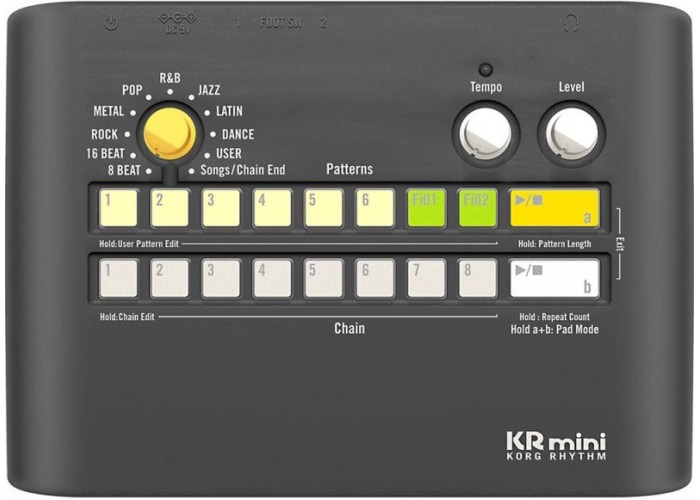Tap Patterns pad 2
Image resolution: width=700 pixels, height=500 pixels.
click(x=170, y=208)
